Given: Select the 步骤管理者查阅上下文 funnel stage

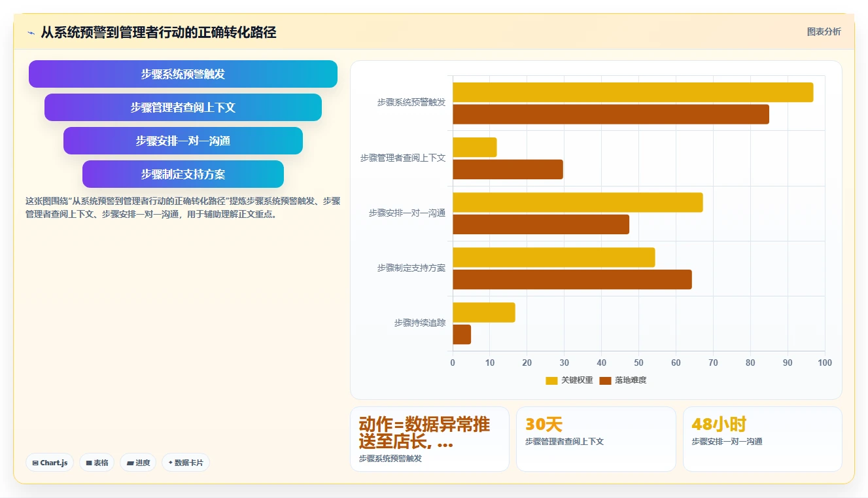Looking at the screenshot, I should [183, 107].
